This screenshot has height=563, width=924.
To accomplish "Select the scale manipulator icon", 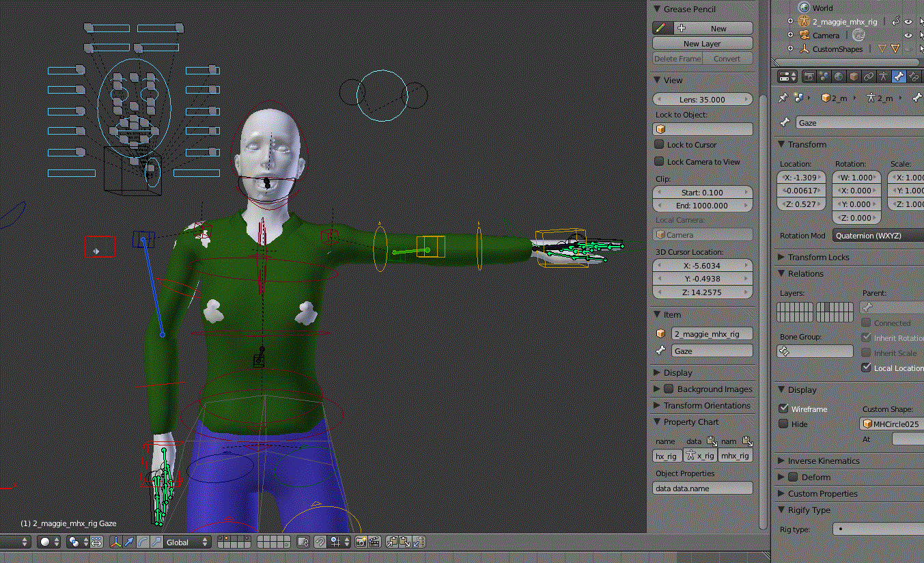I will 156,543.
